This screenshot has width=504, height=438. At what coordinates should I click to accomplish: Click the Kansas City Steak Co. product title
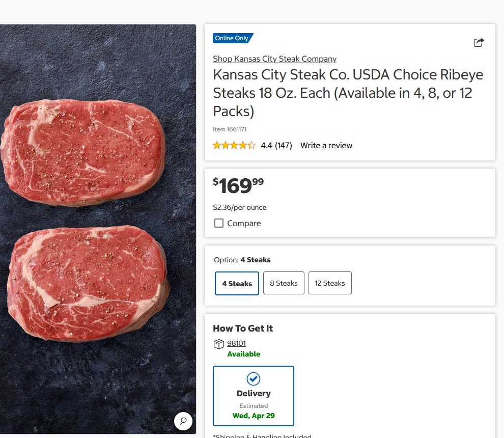pos(348,93)
